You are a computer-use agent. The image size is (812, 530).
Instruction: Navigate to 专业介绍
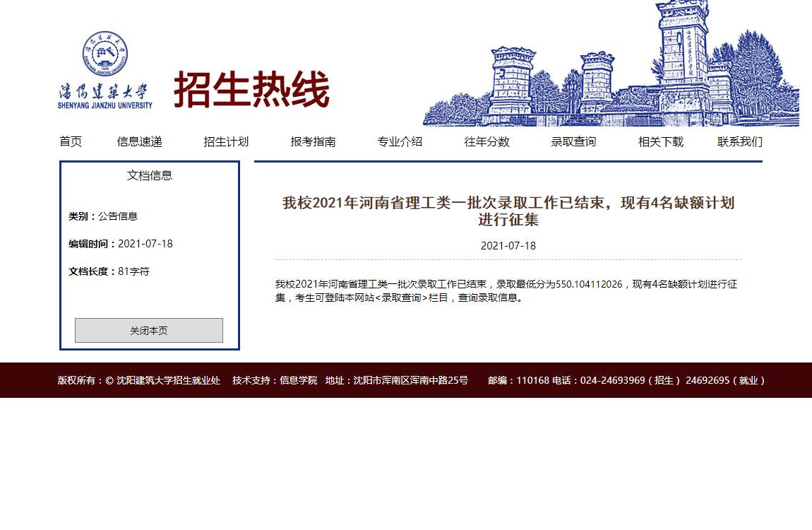click(x=400, y=142)
